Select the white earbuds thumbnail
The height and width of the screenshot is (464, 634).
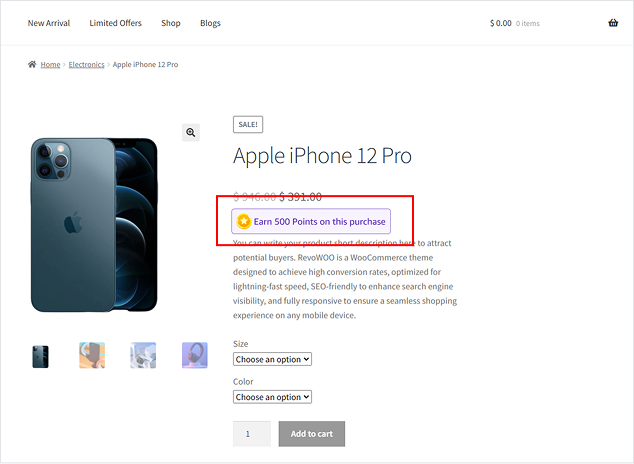[x=143, y=355]
